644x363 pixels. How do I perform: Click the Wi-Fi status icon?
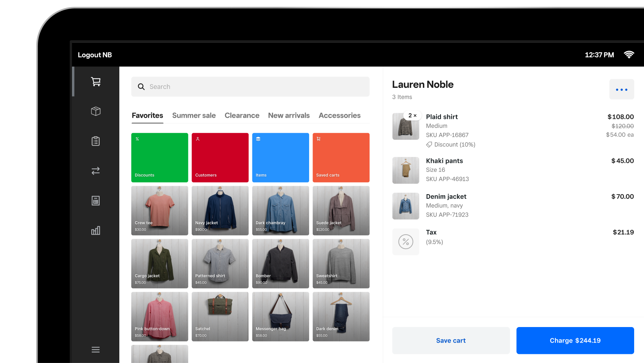tap(629, 54)
